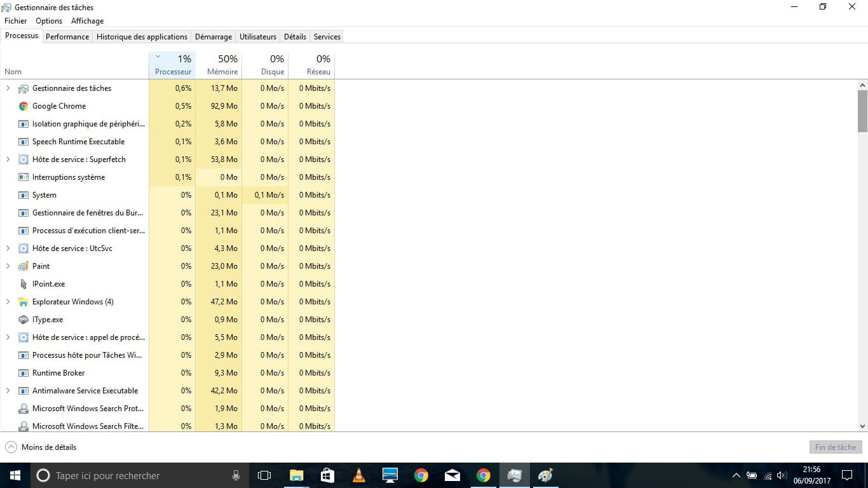
Task: Launch VLC media player from taskbar
Action: point(358,475)
